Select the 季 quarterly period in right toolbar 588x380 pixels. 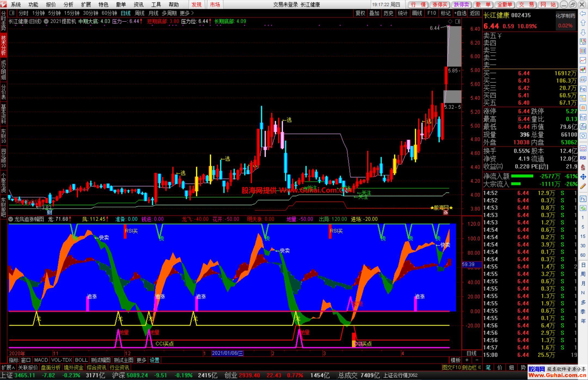[x=583, y=311]
